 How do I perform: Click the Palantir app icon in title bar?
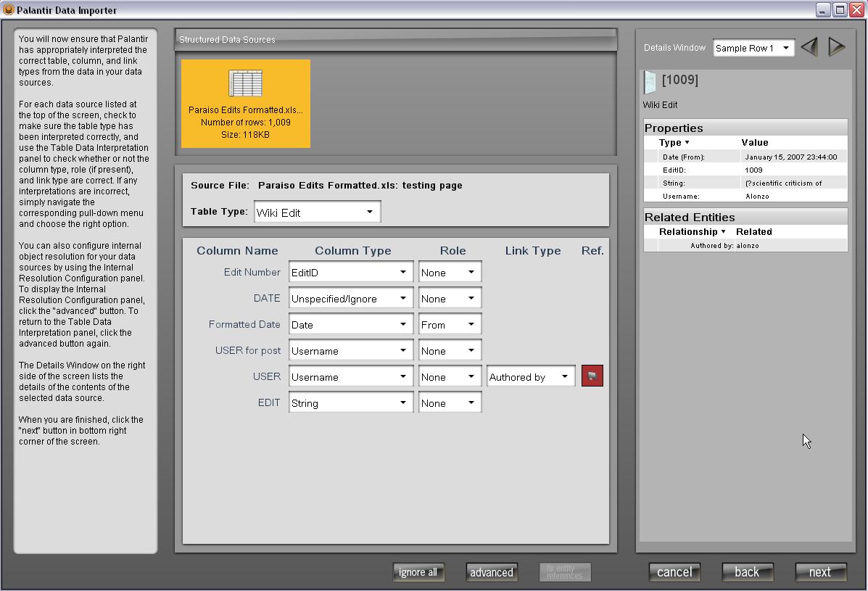[8, 9]
